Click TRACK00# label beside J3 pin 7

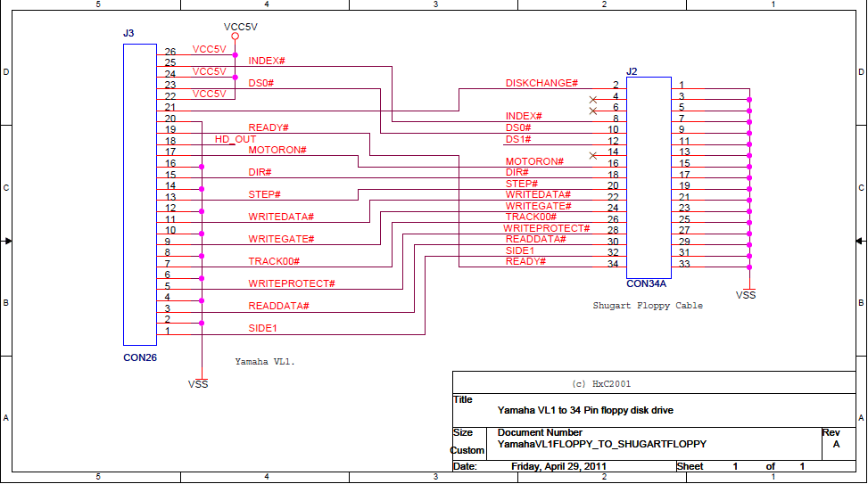[x=274, y=261]
